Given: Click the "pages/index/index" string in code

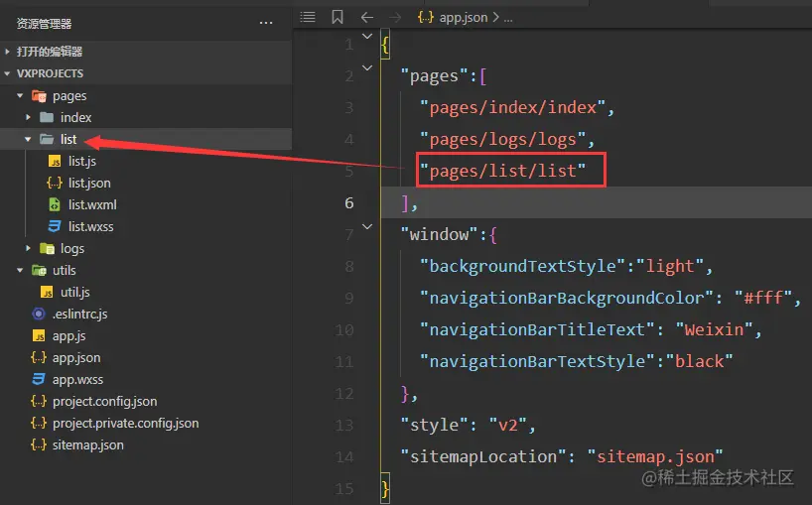Looking at the screenshot, I should click(x=512, y=107).
